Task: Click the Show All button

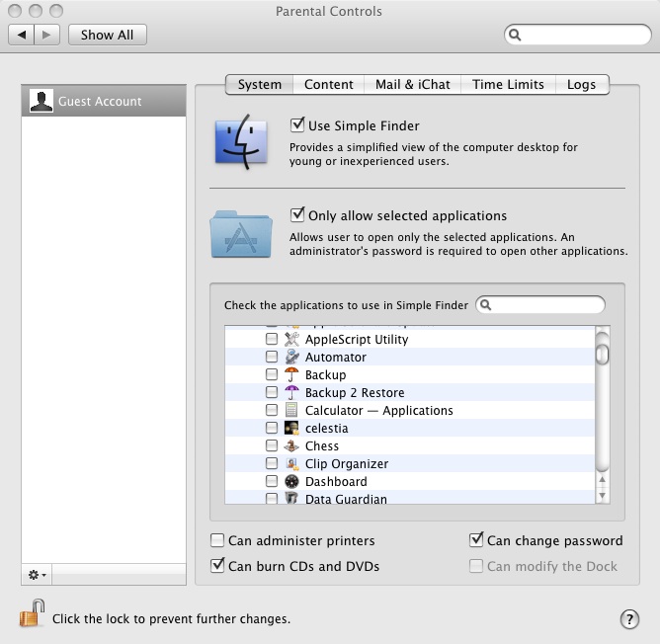Action: 108,35
